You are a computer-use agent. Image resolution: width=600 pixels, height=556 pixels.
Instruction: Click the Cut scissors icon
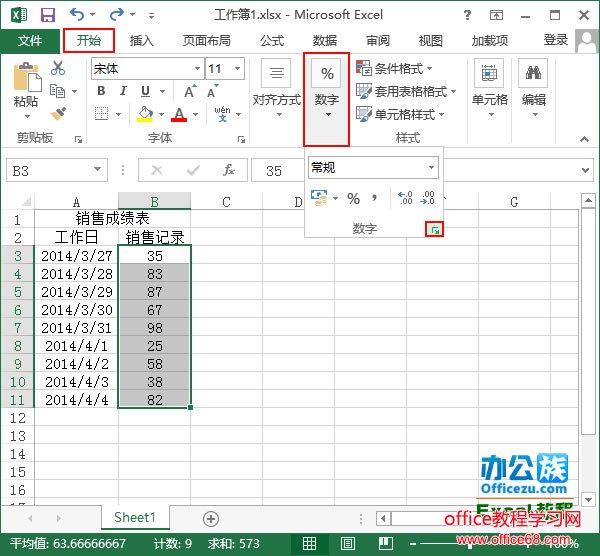tap(58, 68)
